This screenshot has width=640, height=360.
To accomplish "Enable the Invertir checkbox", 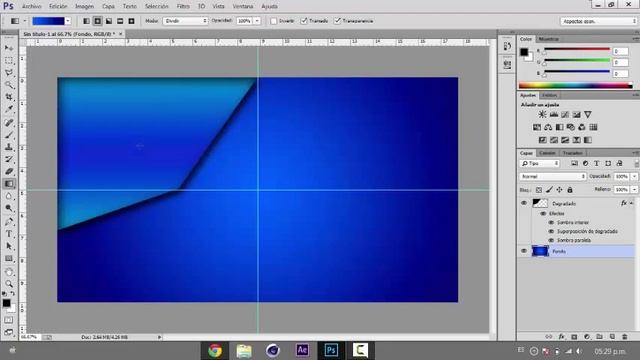I will click(273, 21).
